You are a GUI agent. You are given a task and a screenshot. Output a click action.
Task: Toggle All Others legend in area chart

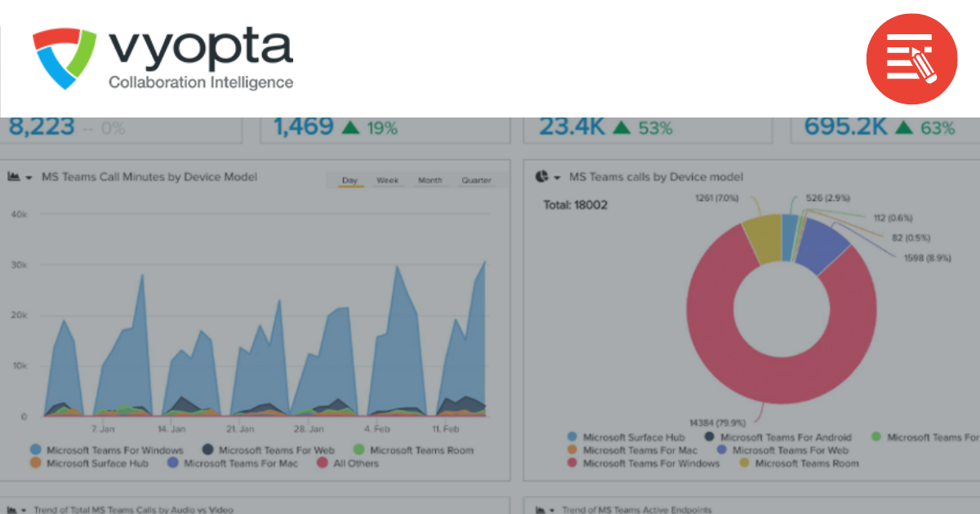[x=347, y=463]
